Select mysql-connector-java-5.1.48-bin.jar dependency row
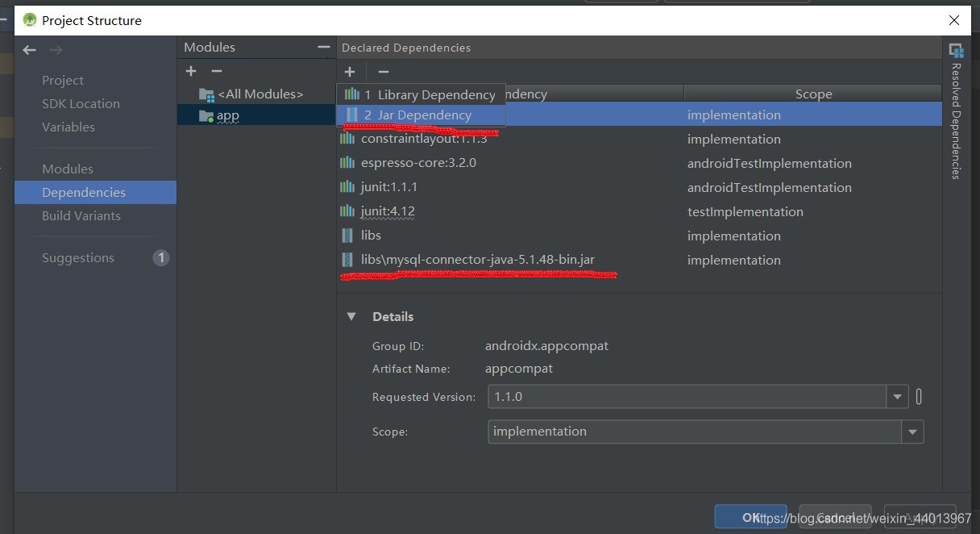Viewport: 980px width, 534px height. pyautogui.click(x=639, y=260)
